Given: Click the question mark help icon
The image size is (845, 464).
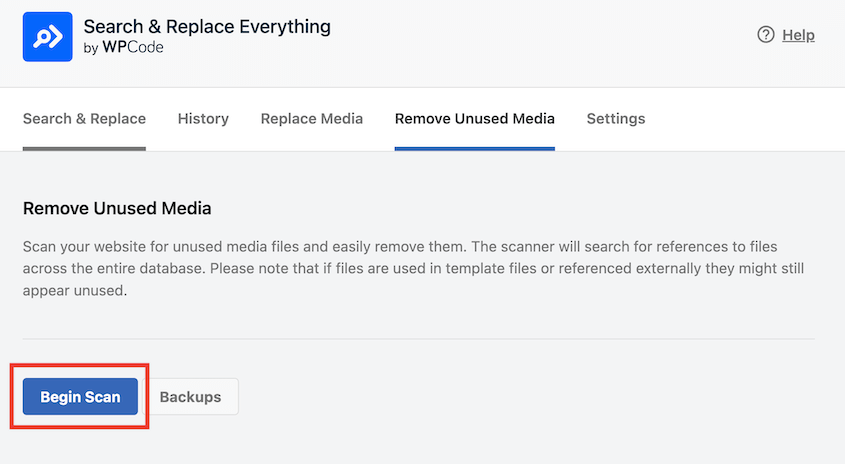Looking at the screenshot, I should click(x=766, y=35).
